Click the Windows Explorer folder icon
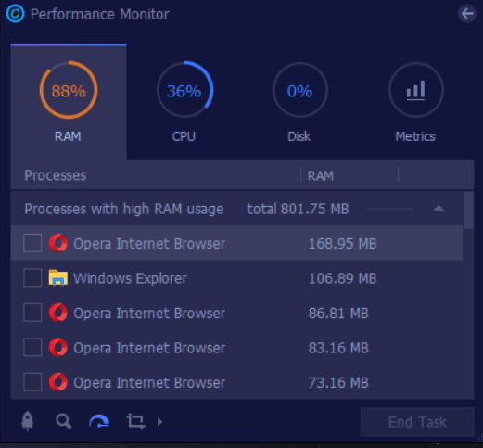 [x=58, y=277]
